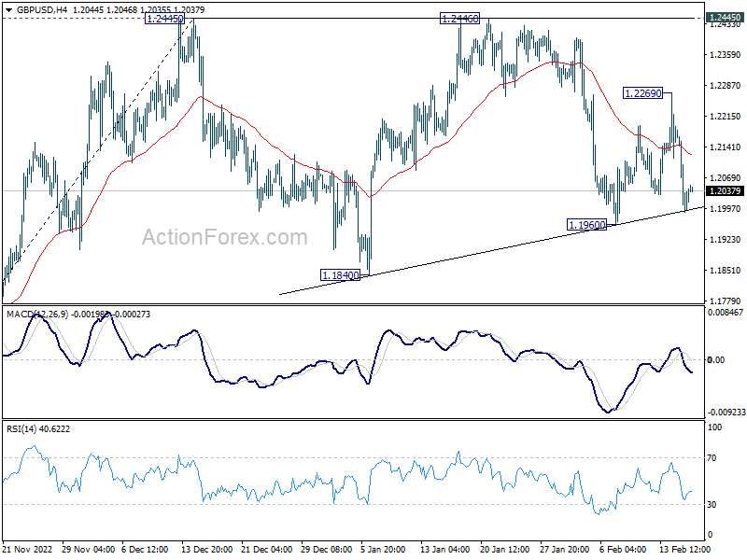Click the 1.18400 low price label
Viewport: 747px width, 560px height.
click(x=340, y=275)
